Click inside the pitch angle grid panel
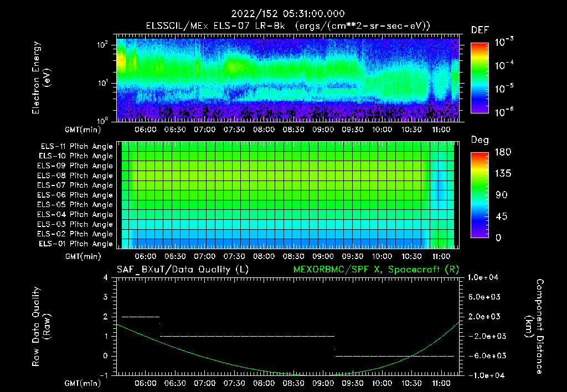Image resolution: width=567 pixels, height=392 pixels. point(288,195)
